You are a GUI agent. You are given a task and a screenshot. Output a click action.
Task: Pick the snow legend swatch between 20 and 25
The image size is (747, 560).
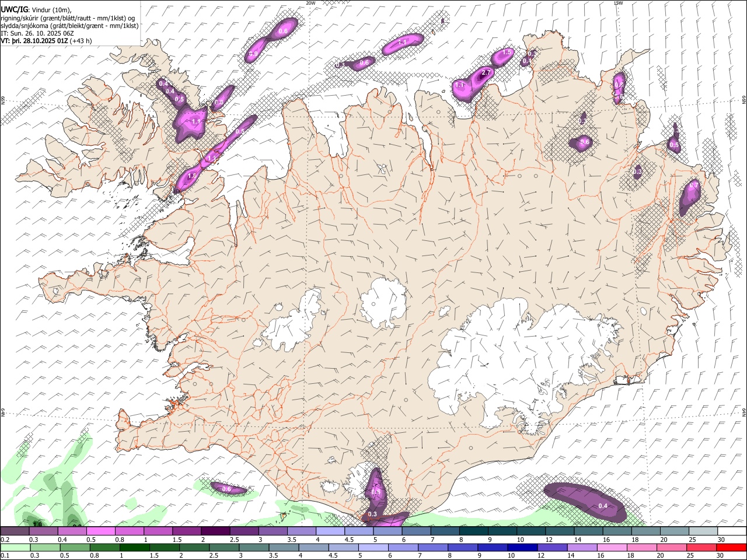point(675,531)
